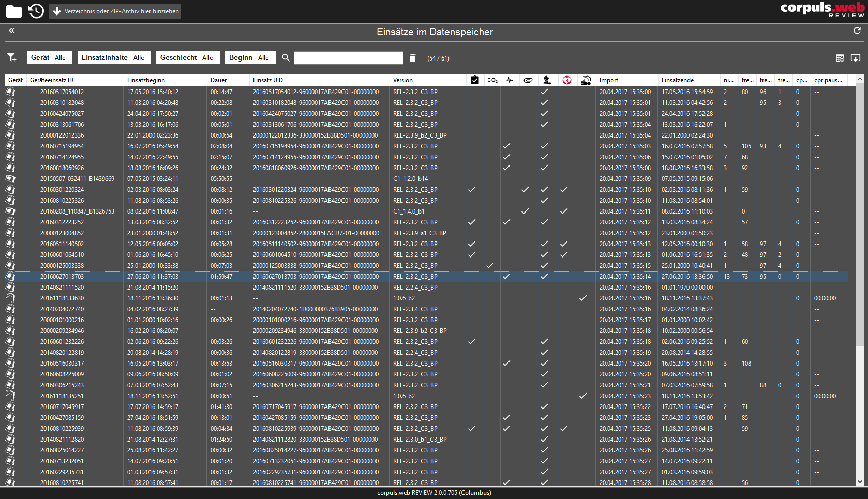This screenshot has width=868, height=499.
Task: Open the history clock icon
Action: pyautogui.click(x=36, y=11)
